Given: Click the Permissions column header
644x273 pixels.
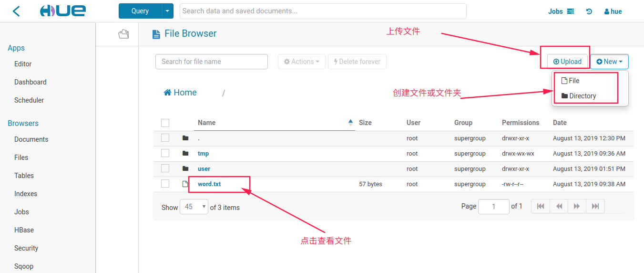Looking at the screenshot, I should (x=521, y=123).
